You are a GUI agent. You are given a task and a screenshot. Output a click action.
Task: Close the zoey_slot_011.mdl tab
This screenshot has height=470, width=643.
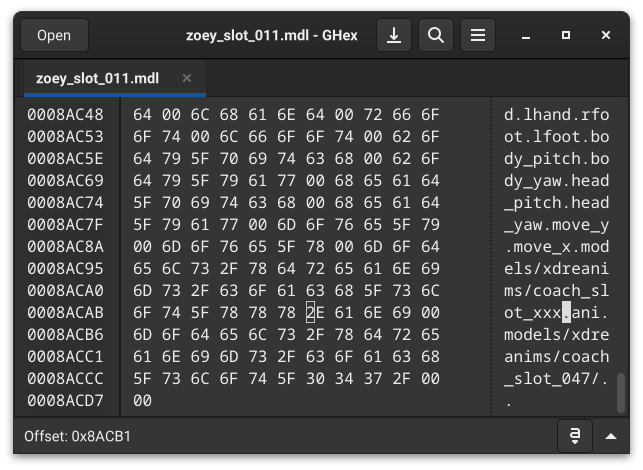tap(187, 77)
